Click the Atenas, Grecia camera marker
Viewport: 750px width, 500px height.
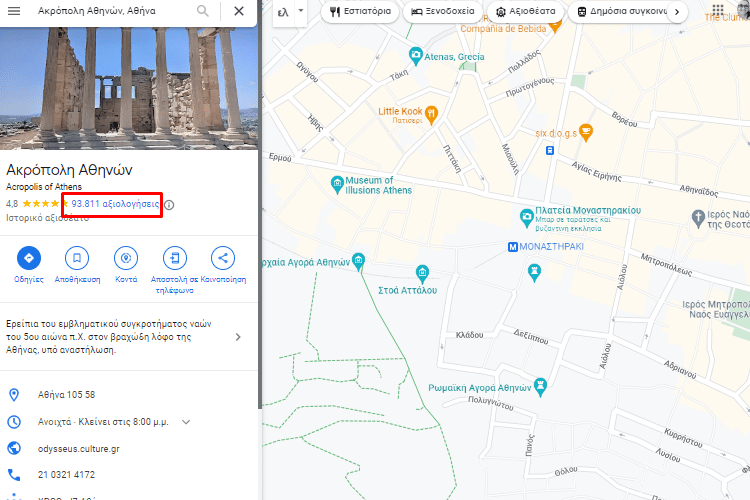pyautogui.click(x=416, y=56)
